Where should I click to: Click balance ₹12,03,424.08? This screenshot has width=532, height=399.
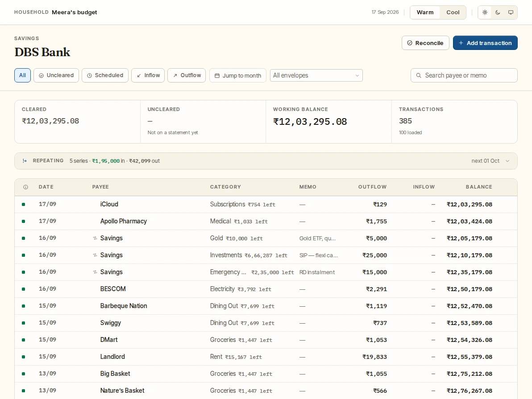tap(469, 222)
